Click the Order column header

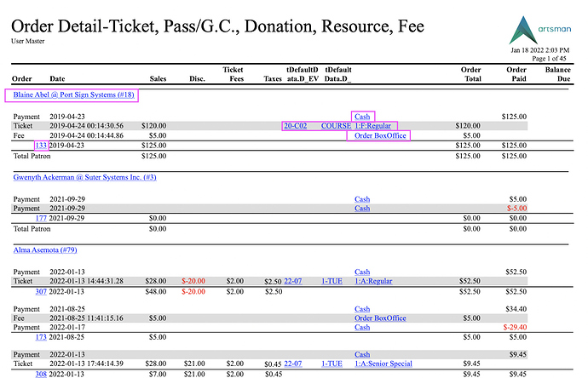click(x=22, y=78)
